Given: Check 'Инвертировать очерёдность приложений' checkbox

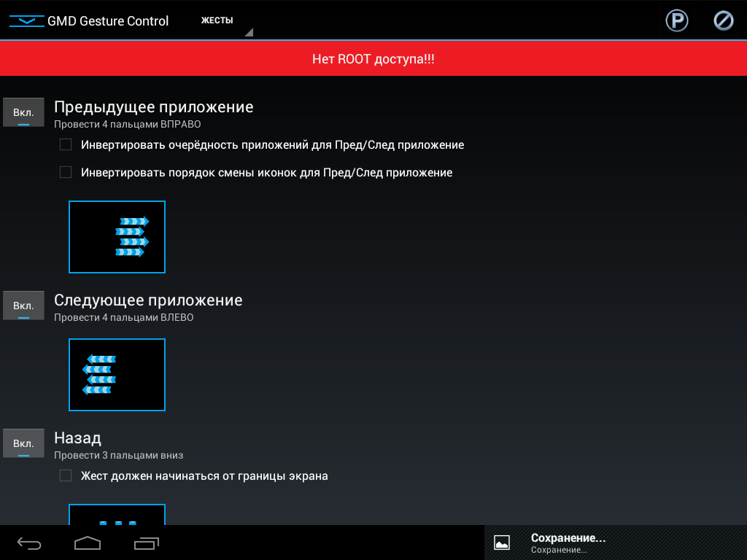Looking at the screenshot, I should [x=66, y=144].
